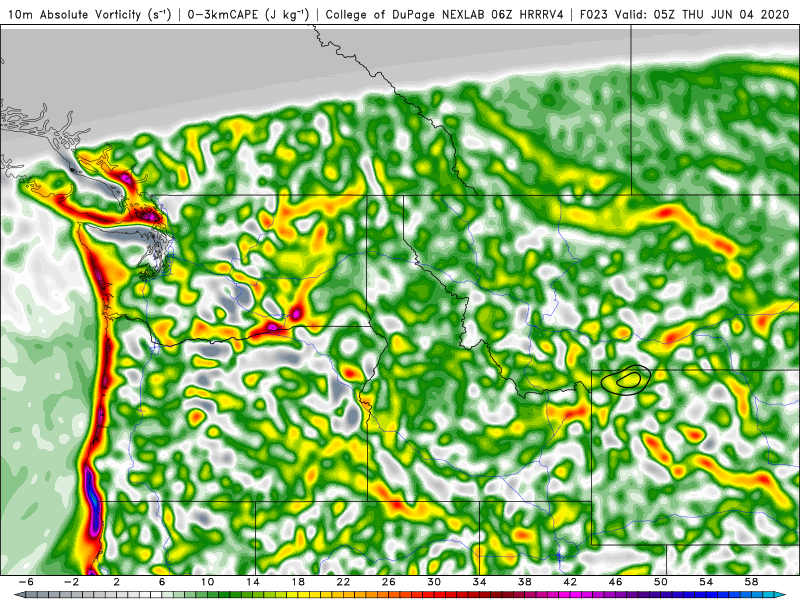Click the '26' color scale label
The image size is (800, 600).
[389, 582]
